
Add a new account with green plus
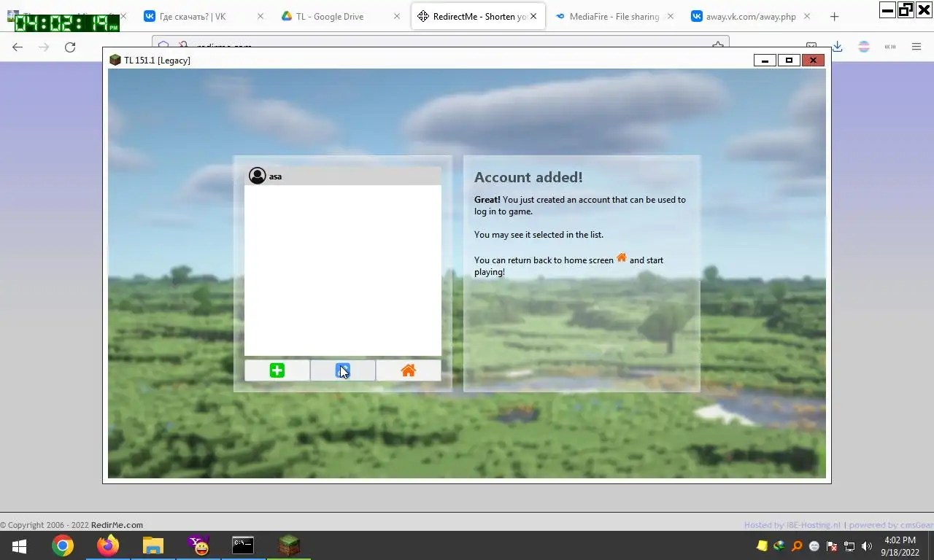pyautogui.click(x=277, y=370)
